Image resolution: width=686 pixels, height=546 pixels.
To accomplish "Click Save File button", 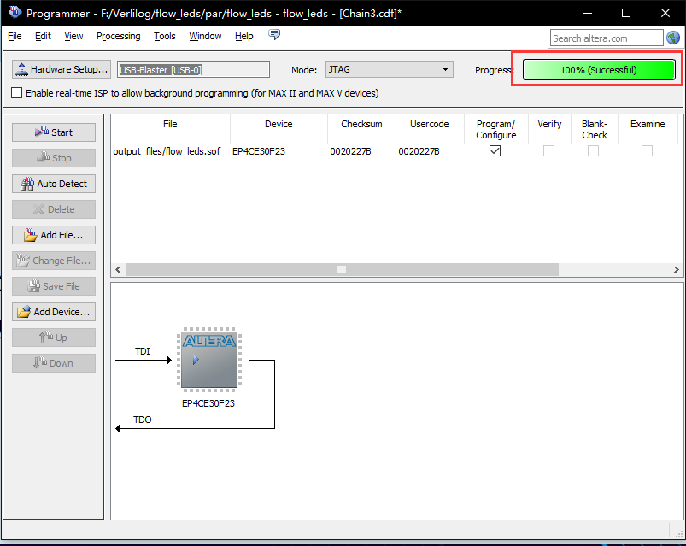I will 54,286.
